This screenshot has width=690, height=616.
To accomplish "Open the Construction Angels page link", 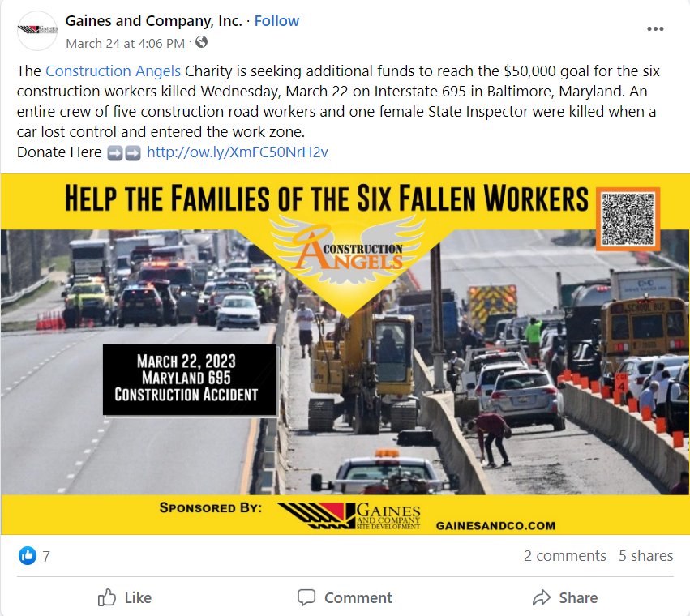I will tap(113, 71).
